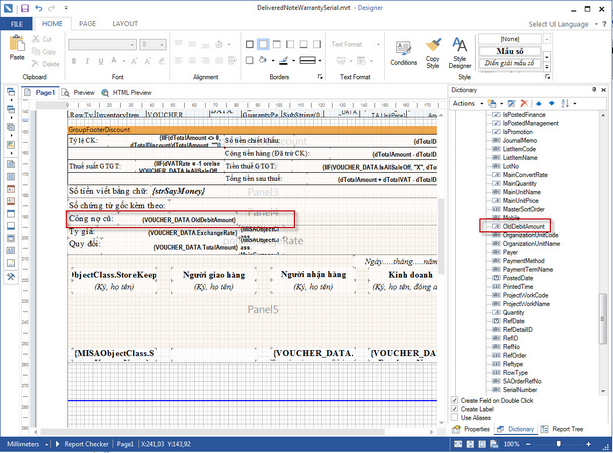Select PaymentMethod field in Dictionary
Screen dimensions: 613x453
coord(523,261)
